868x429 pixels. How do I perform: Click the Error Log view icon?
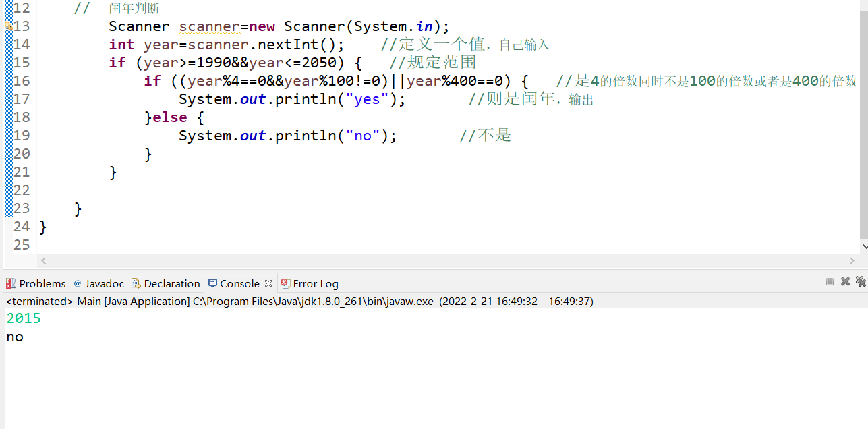point(285,283)
